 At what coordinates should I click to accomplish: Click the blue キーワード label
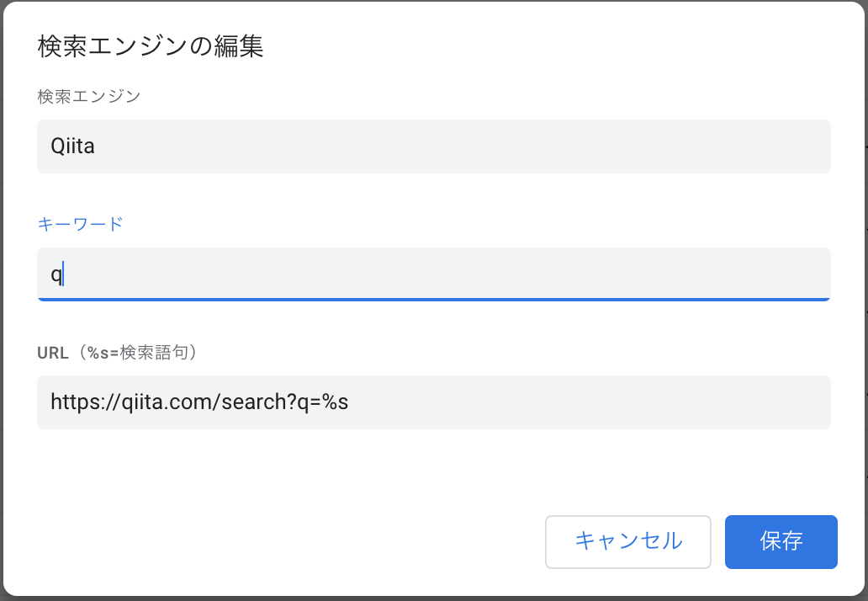tap(80, 224)
